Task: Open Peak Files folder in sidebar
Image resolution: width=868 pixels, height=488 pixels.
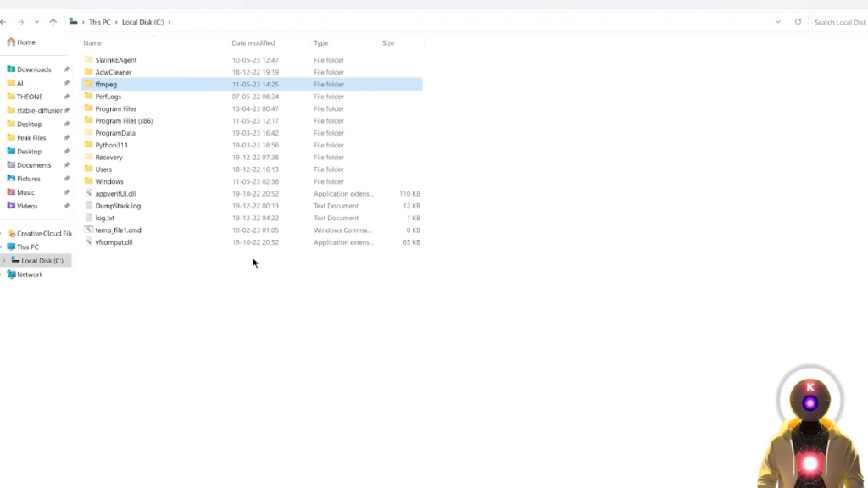Action: click(31, 138)
